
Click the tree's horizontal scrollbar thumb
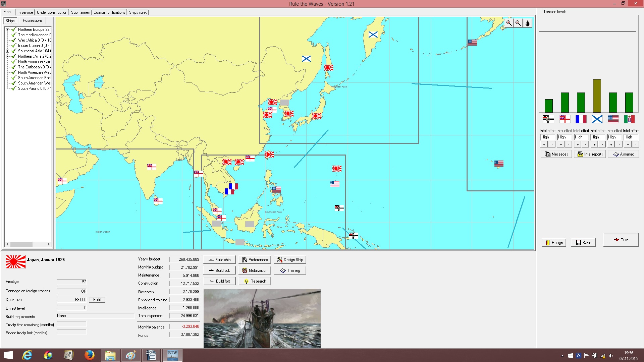(x=21, y=244)
